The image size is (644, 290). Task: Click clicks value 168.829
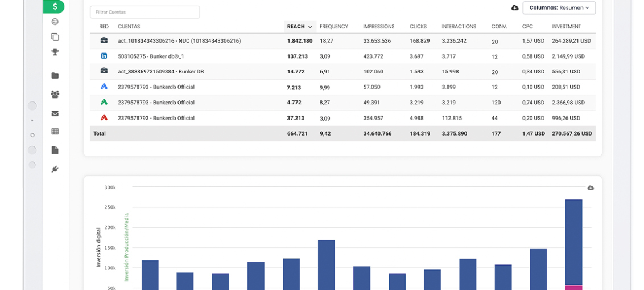(x=420, y=40)
